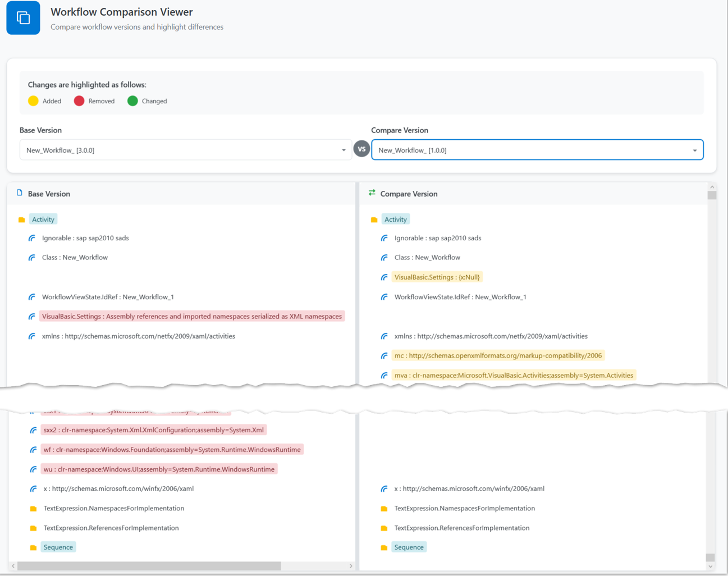Screen dimensions: 728x576
Task: Click attribute icon beside Compare Ignorable row
Action: click(x=384, y=238)
